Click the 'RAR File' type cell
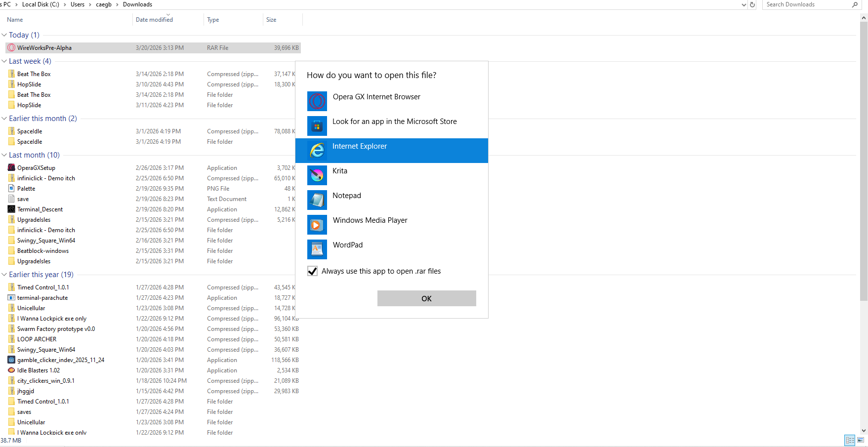 pos(217,48)
